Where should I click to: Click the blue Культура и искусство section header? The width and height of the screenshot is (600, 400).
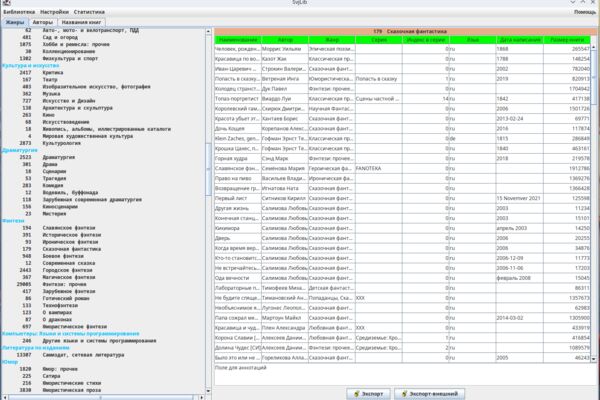pyautogui.click(x=31, y=65)
